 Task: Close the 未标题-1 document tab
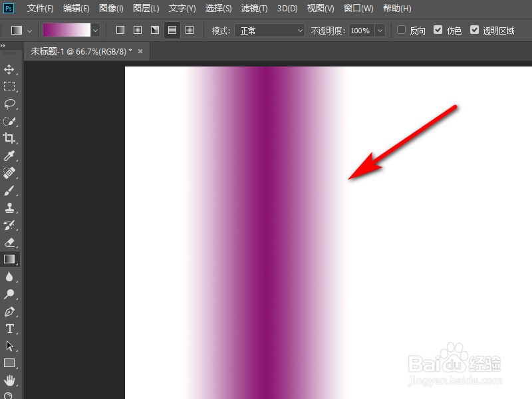click(140, 51)
